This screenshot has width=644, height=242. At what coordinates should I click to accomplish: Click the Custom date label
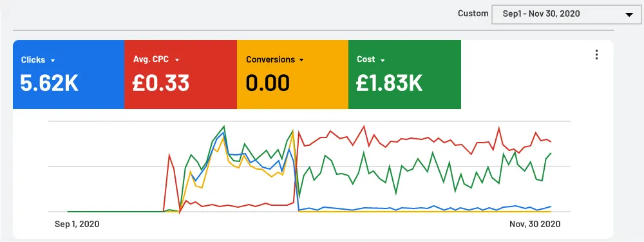pyautogui.click(x=473, y=14)
